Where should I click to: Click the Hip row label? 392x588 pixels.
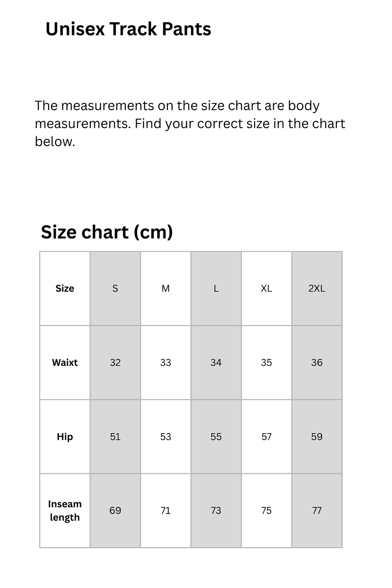click(x=65, y=437)
